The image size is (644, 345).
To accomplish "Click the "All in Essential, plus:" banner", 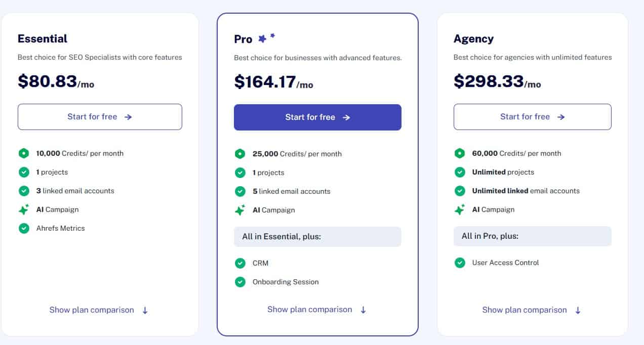I will [x=317, y=237].
